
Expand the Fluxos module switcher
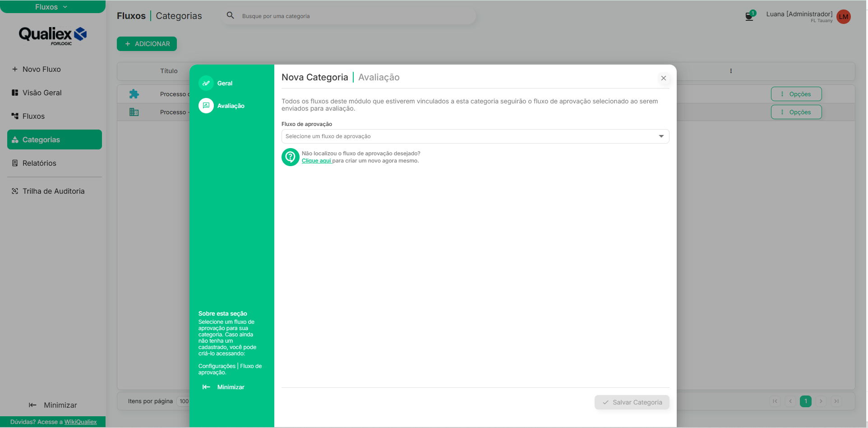(x=51, y=7)
